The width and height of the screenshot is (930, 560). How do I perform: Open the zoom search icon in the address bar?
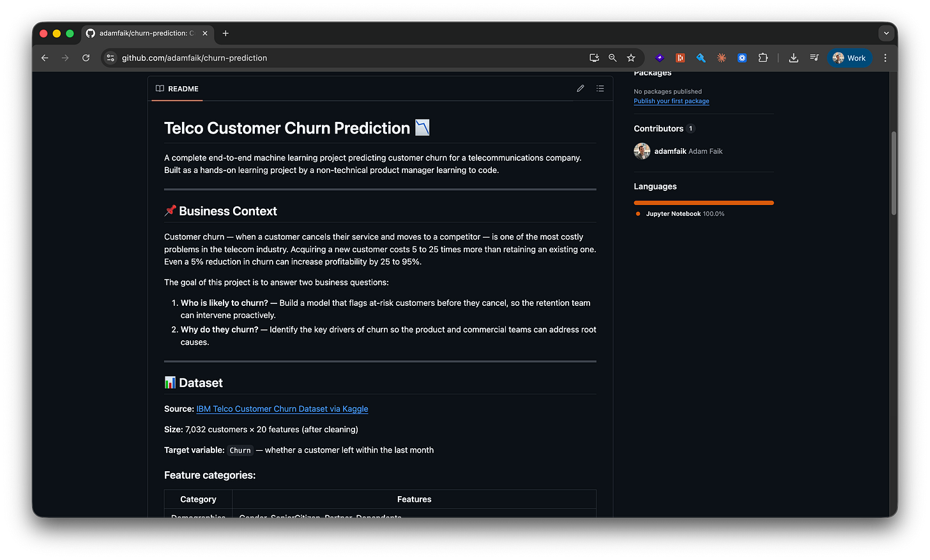[612, 57]
